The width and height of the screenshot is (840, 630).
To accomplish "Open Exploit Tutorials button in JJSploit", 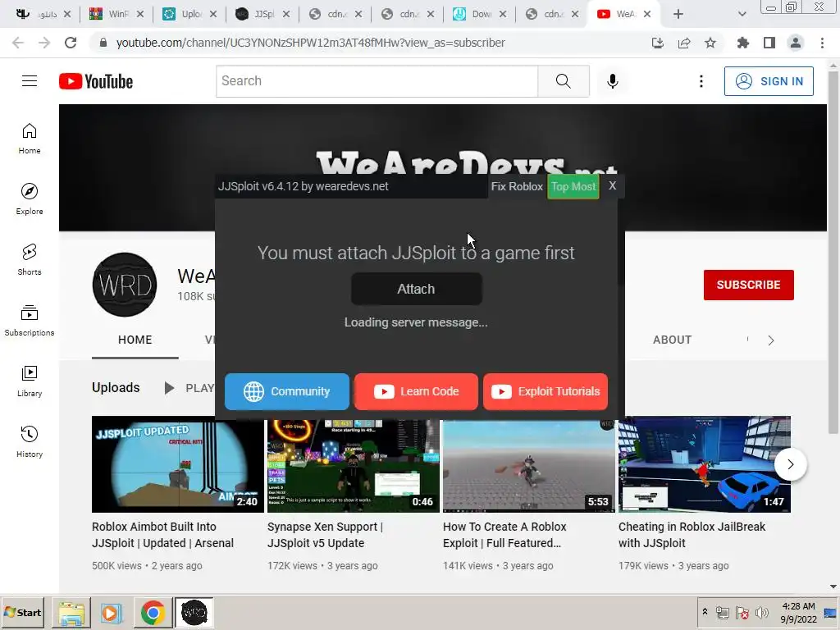I will [546, 391].
